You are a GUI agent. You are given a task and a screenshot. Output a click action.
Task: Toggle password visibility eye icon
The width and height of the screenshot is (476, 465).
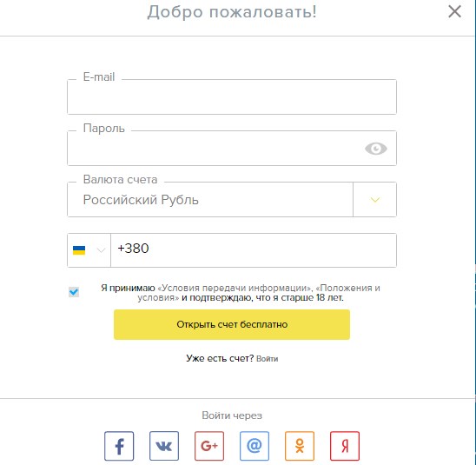[376, 149]
